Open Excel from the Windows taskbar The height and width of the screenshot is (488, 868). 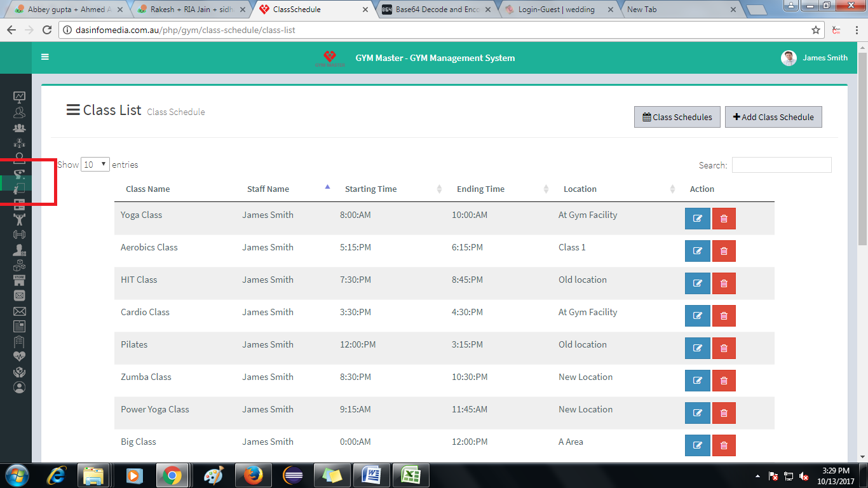tap(410, 475)
